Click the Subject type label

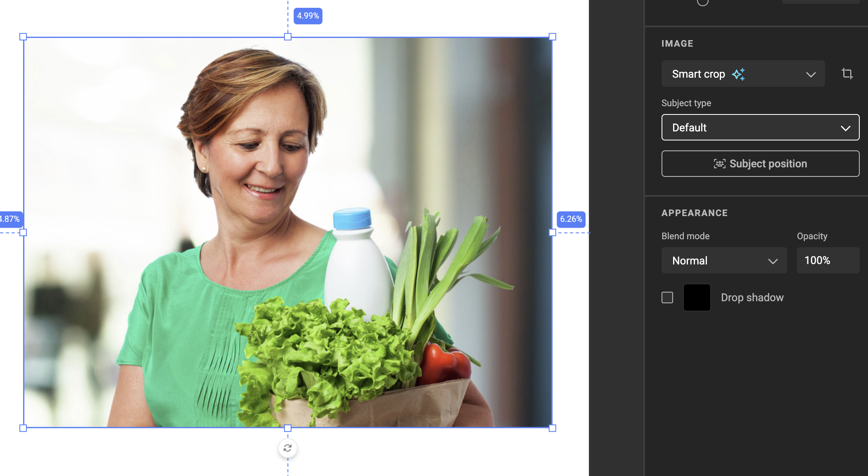tap(686, 103)
